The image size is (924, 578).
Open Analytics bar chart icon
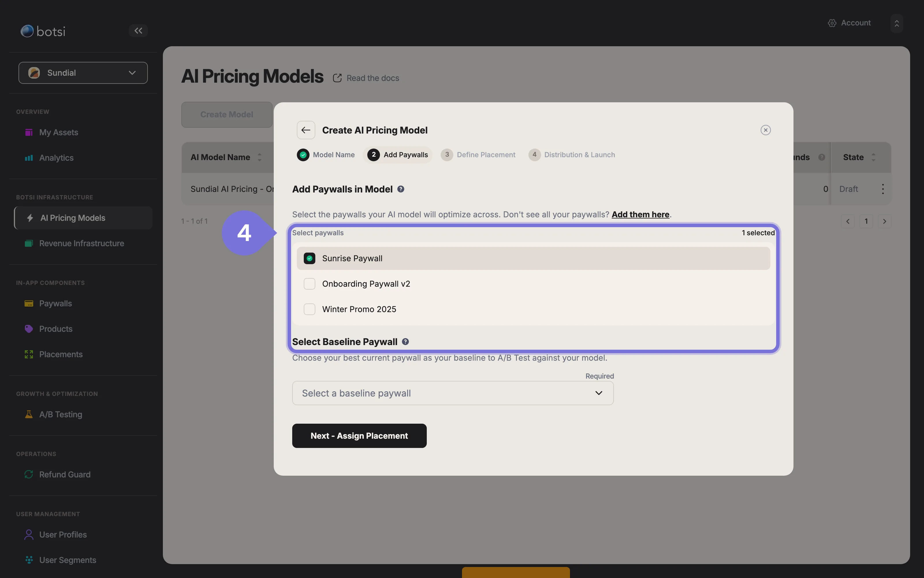[29, 158]
